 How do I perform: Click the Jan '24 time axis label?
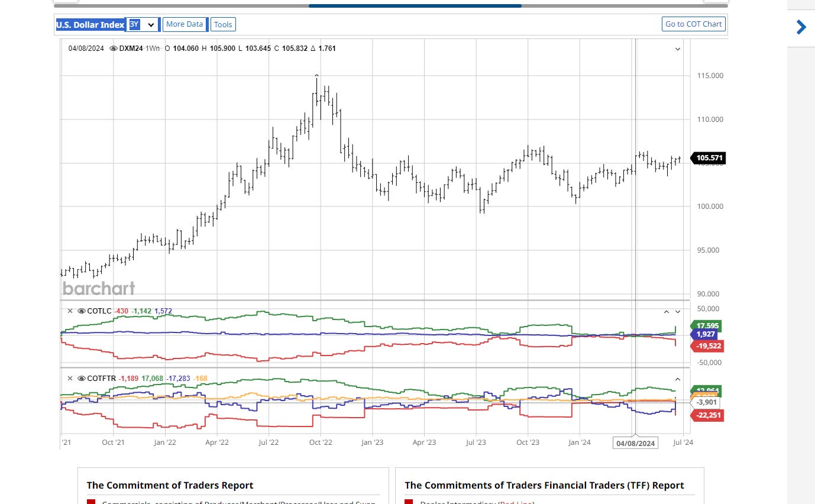click(580, 442)
